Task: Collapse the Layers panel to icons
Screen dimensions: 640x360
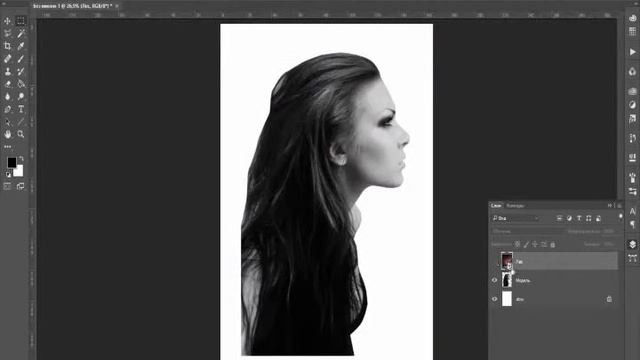Action: (x=610, y=206)
